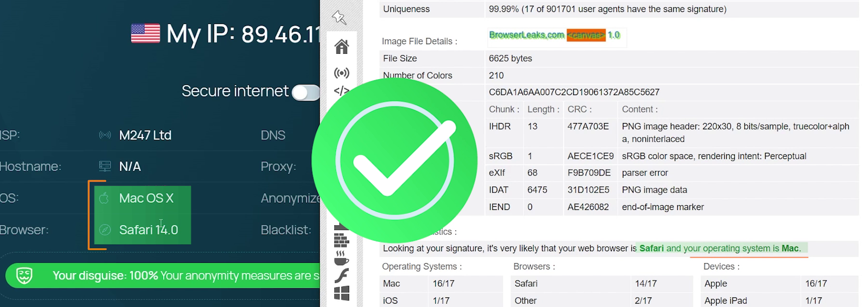The height and width of the screenshot is (307, 868).
Task: Click the 'Other' browsers row
Action: [602, 300]
